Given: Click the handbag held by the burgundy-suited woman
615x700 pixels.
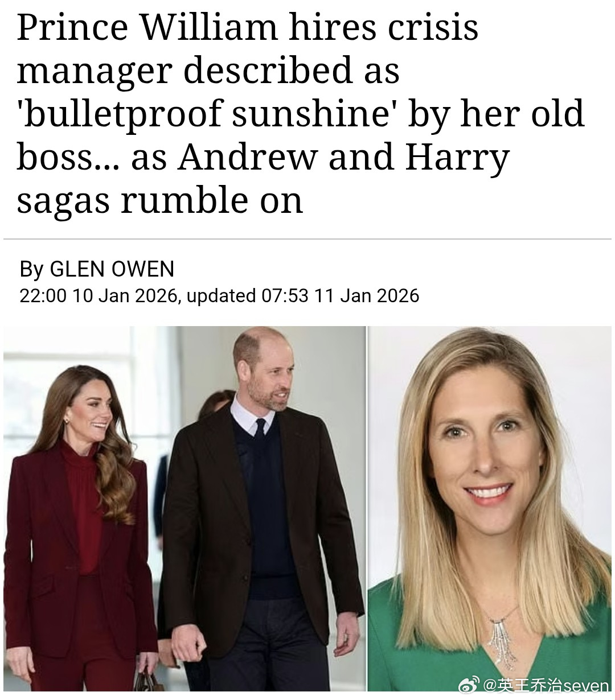Looking at the screenshot, I should click(148, 681).
